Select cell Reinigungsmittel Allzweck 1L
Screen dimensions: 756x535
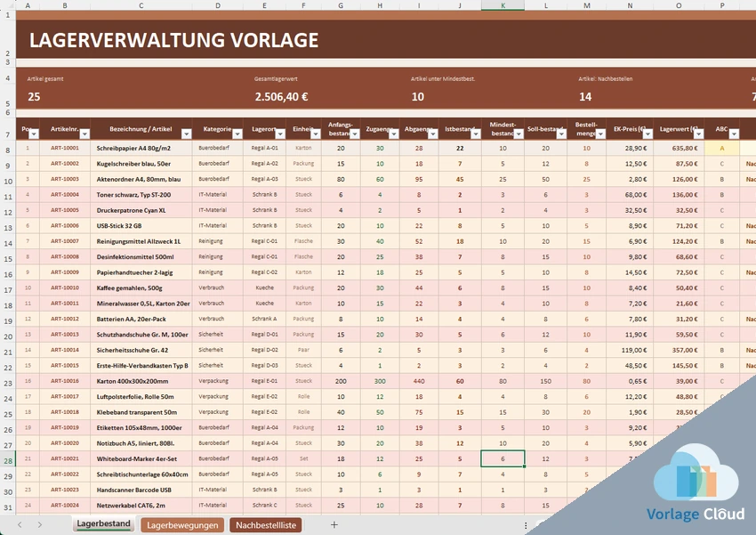pyautogui.click(x=141, y=241)
